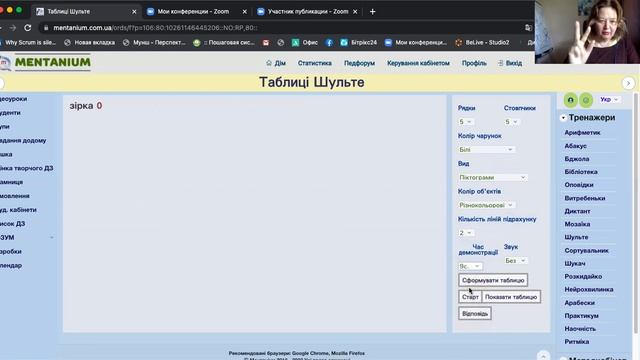Click the scroll-to-top arrow button

click(x=543, y=355)
